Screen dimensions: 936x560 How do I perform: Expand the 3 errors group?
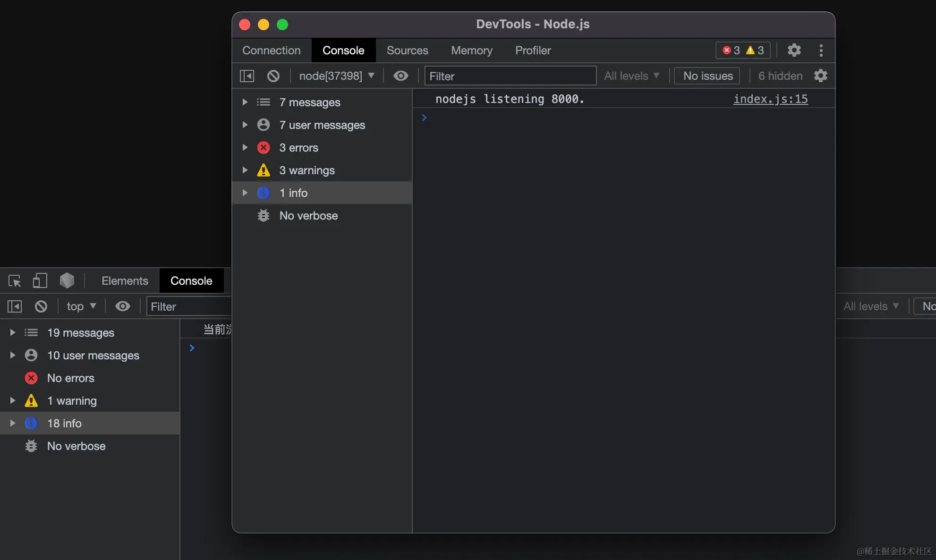[245, 148]
